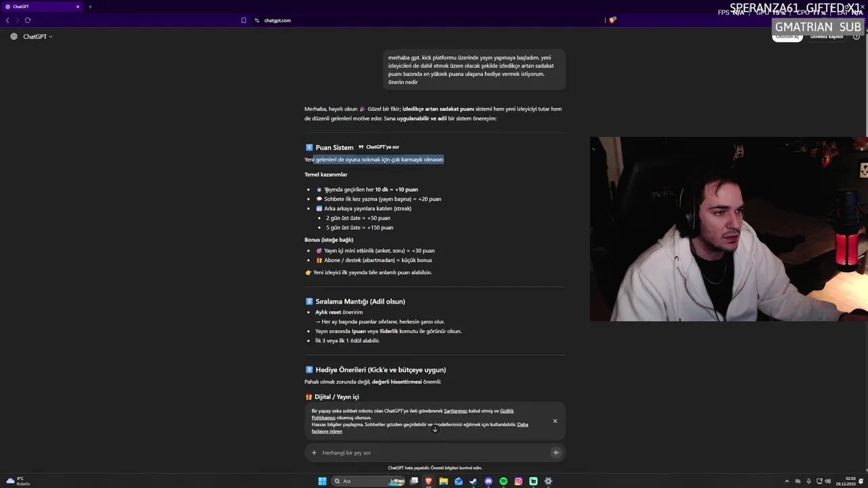This screenshot has height=488, width=868.
Task: Open Spotify from the taskbar
Action: tap(503, 481)
